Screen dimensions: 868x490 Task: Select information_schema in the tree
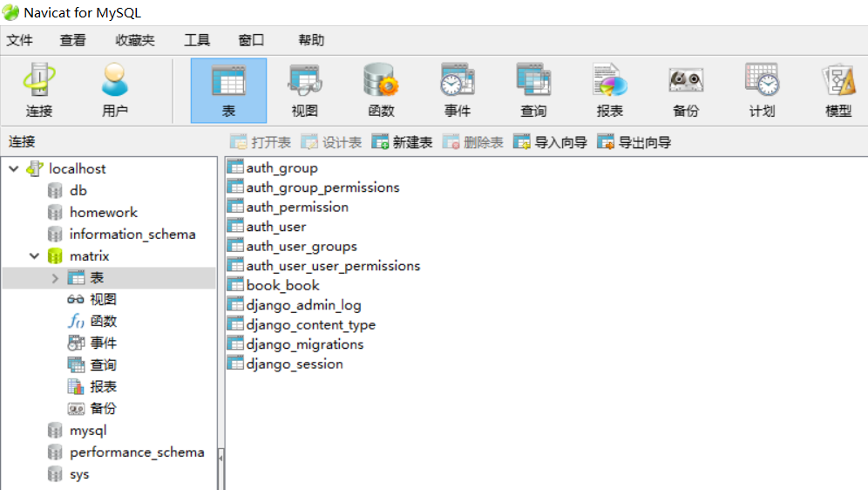[132, 235]
